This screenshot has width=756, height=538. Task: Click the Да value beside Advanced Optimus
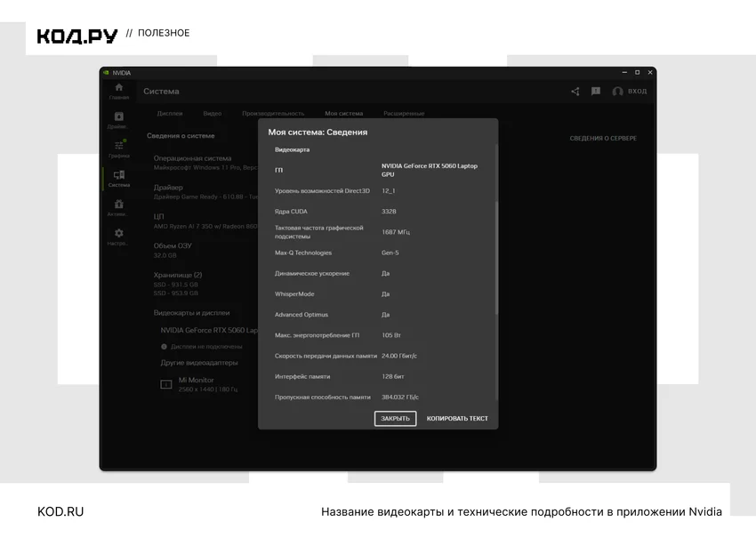(385, 315)
